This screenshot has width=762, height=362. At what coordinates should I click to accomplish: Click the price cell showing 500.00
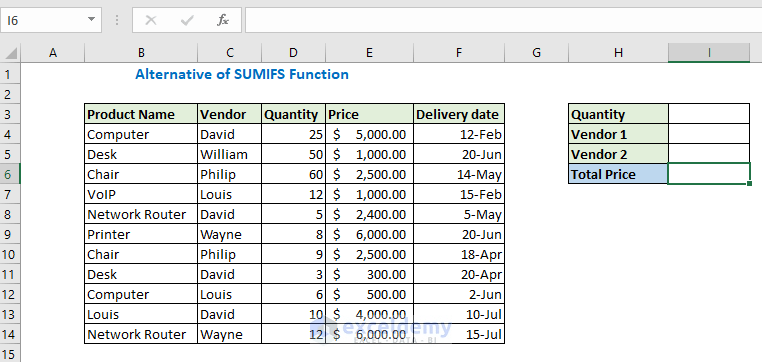369,294
